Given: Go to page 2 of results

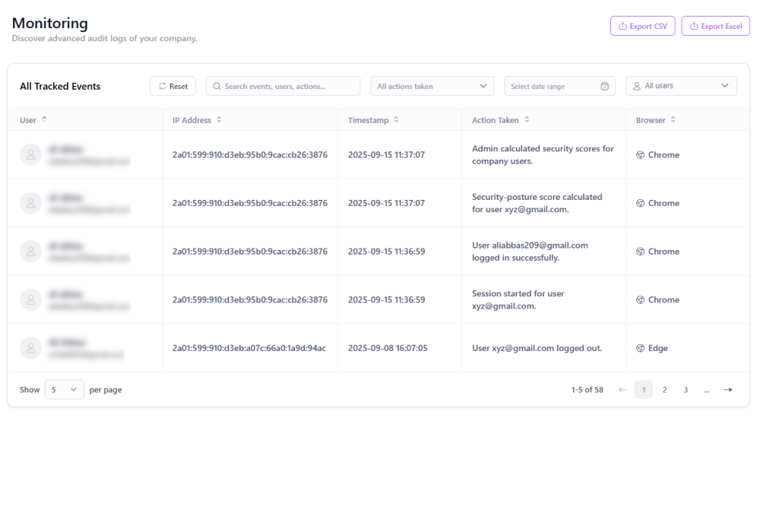Looking at the screenshot, I should 664,390.
